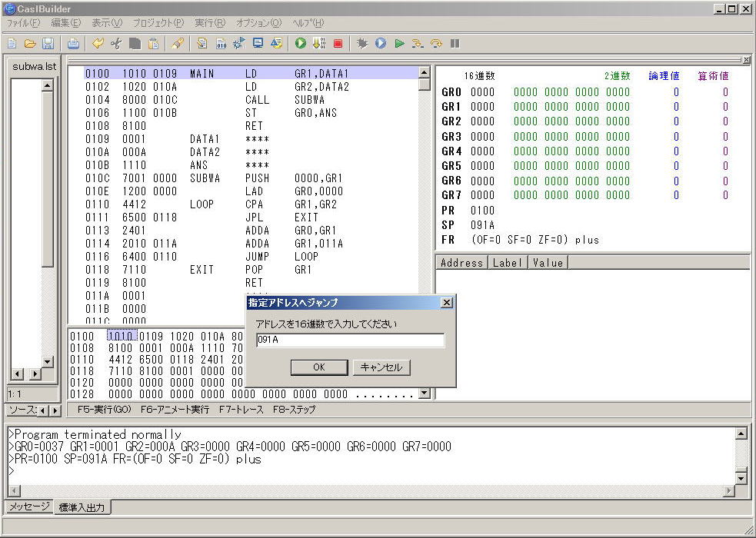Viewport: 756px width, 538px height.
Task: Open the プロジェクト menu
Action: pyautogui.click(x=158, y=23)
